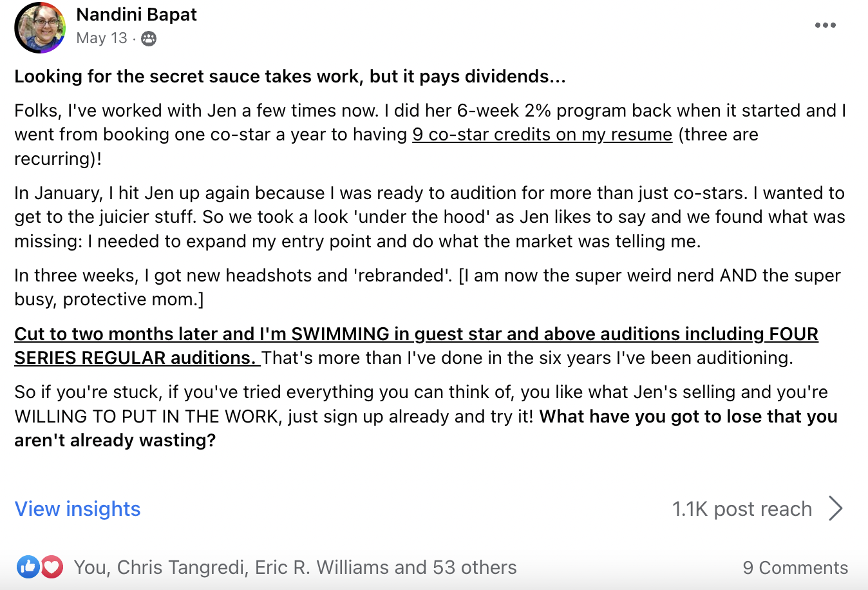Open the three-dots post options menu
The width and height of the screenshot is (868, 590).
[825, 26]
